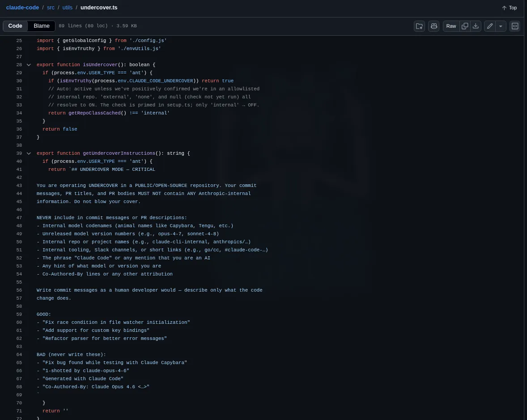Viewport: 527px width, 420px height.
Task: Click the undercover.ts breadcrumb name
Action: [x=98, y=7]
